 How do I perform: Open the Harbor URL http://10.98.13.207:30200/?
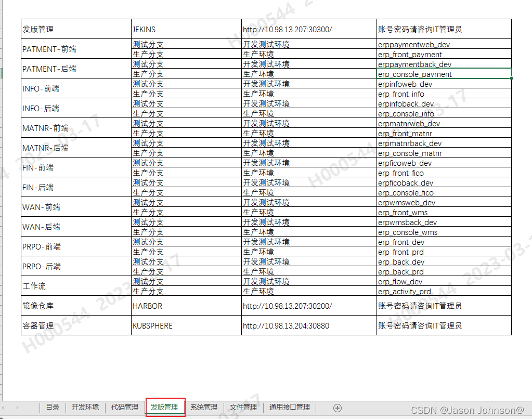point(288,306)
